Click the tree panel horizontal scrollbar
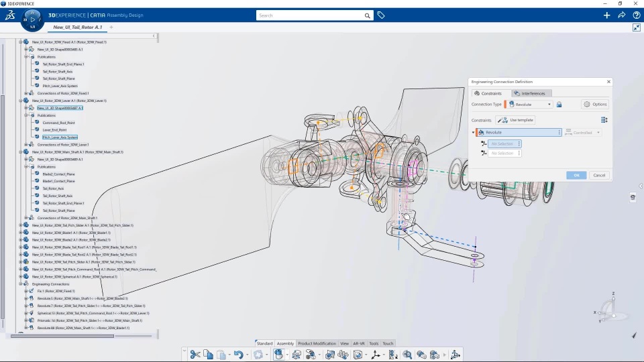 tap(62, 336)
